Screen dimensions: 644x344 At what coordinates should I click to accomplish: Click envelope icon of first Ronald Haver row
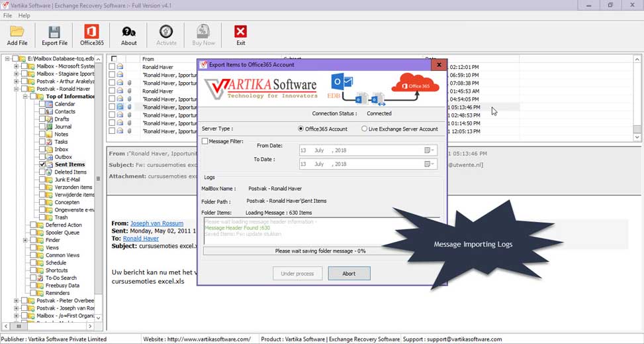point(120,67)
